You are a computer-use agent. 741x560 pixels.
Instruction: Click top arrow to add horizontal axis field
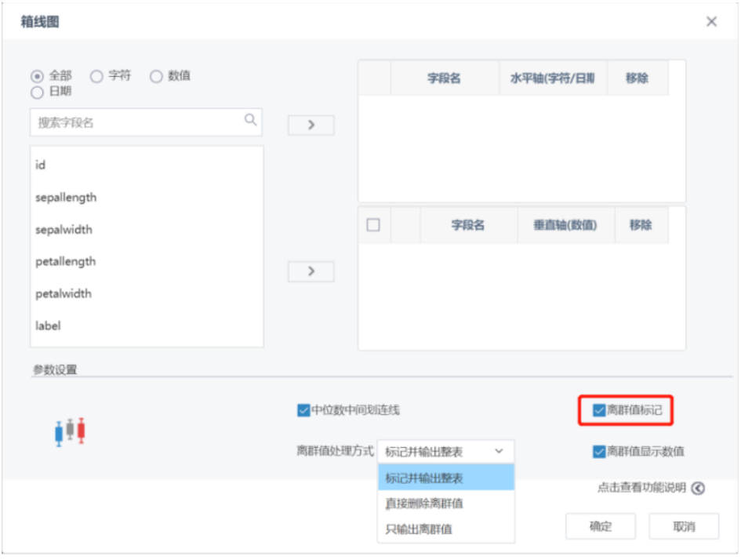pyautogui.click(x=311, y=125)
